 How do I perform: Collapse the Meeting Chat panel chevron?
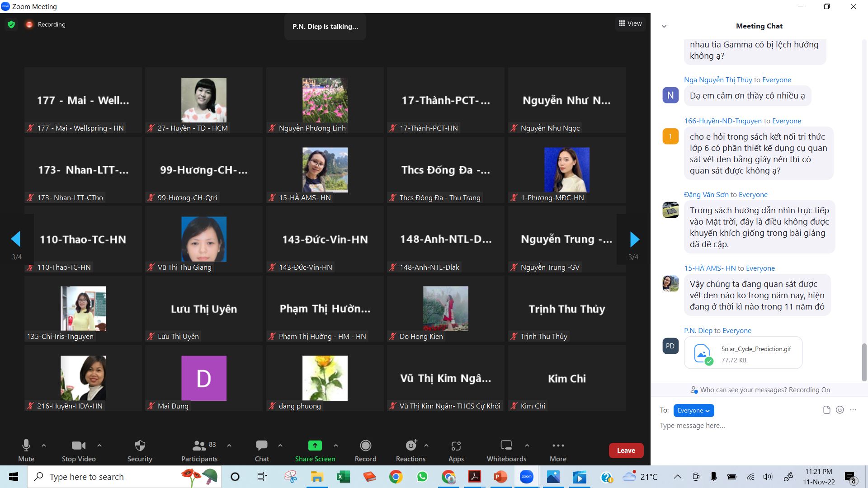(664, 26)
